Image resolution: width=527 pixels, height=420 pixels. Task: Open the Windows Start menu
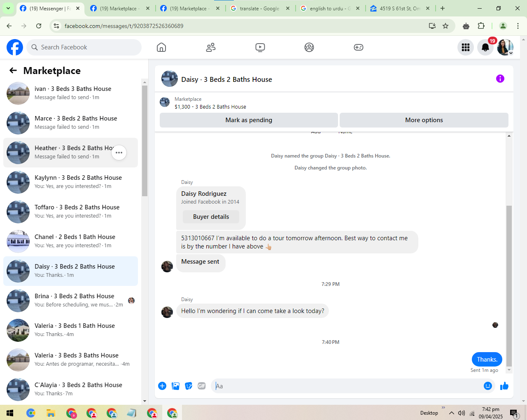10,413
